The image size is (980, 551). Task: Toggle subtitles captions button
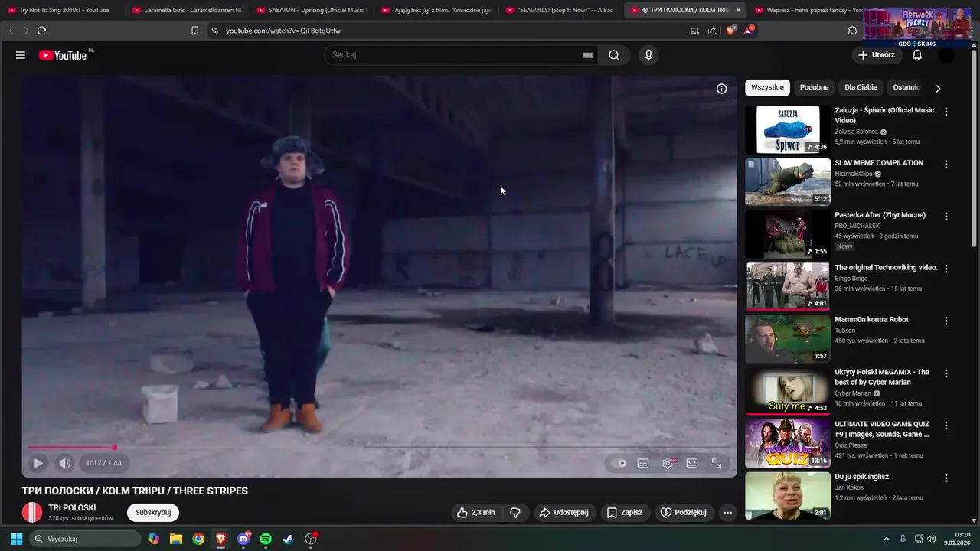(x=643, y=463)
